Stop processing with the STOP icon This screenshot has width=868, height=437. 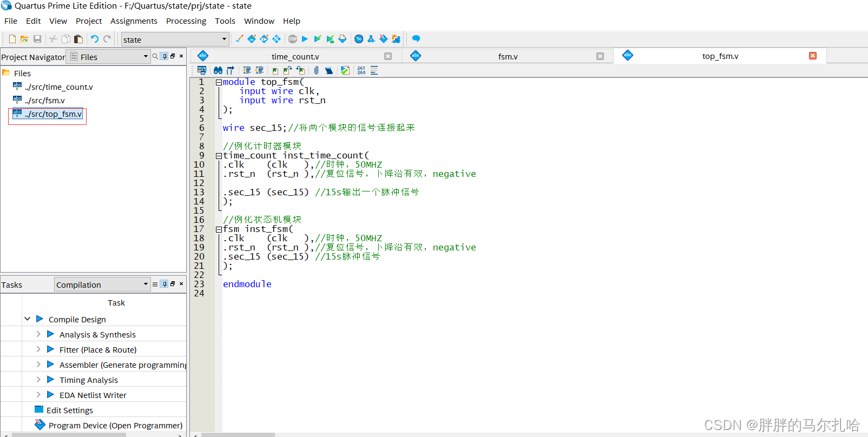click(x=293, y=39)
